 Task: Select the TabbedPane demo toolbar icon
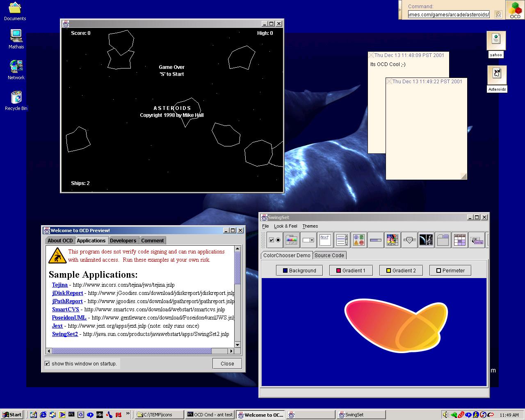click(443, 240)
